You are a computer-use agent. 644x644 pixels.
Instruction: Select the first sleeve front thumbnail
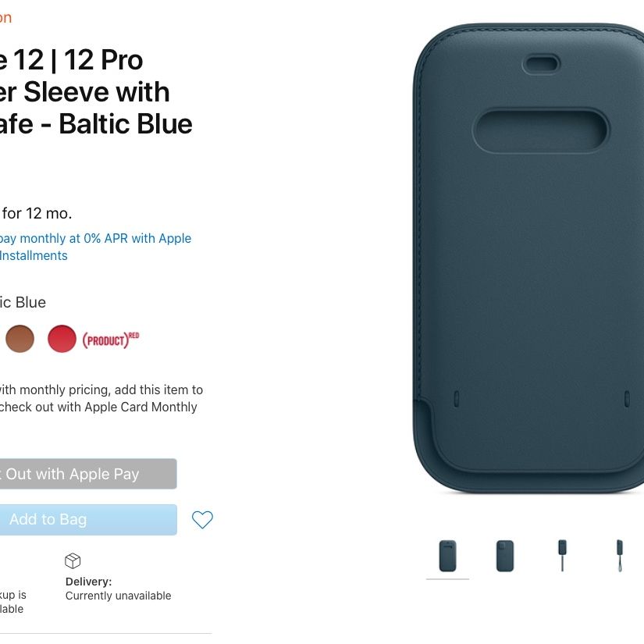click(x=448, y=556)
